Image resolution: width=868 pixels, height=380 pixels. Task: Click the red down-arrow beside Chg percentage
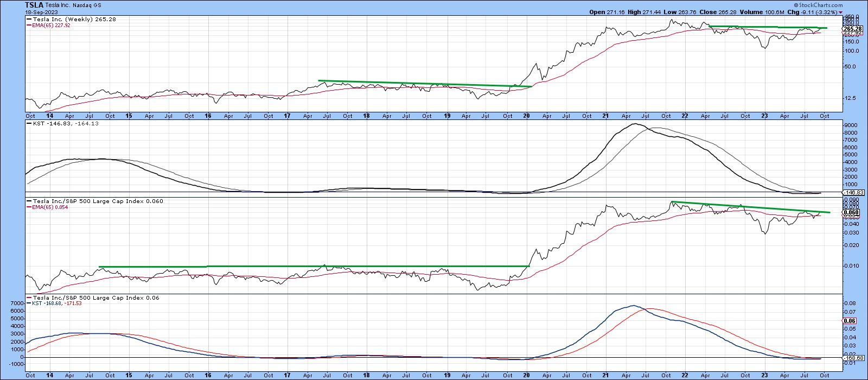(840, 11)
